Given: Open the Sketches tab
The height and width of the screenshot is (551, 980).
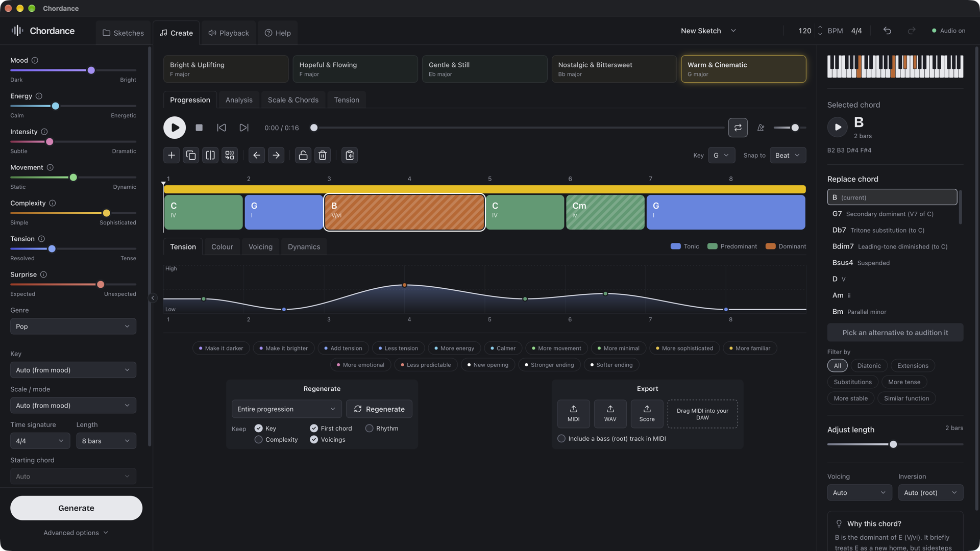Looking at the screenshot, I should [x=123, y=33].
